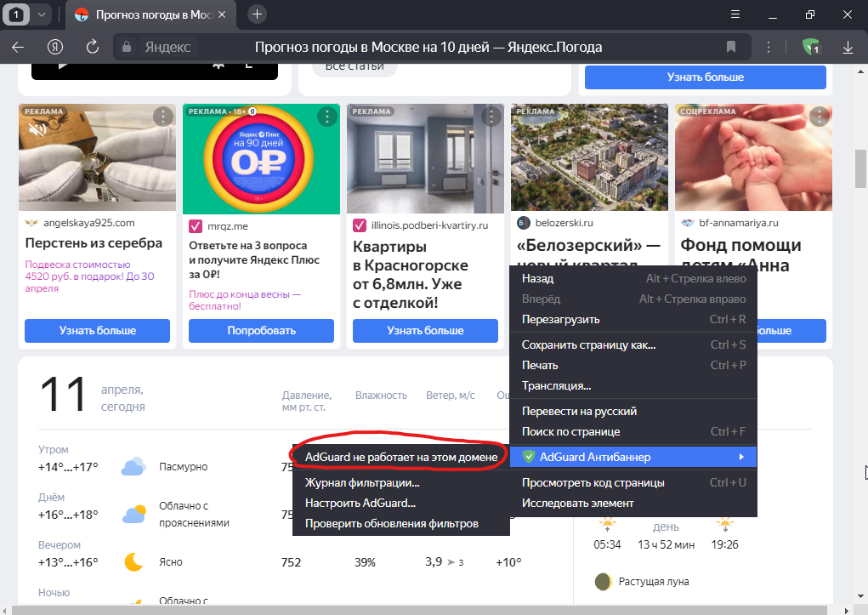Viewport: 868px width, 615px height.
Task: Select Назад in the context menu
Action: (x=633, y=279)
